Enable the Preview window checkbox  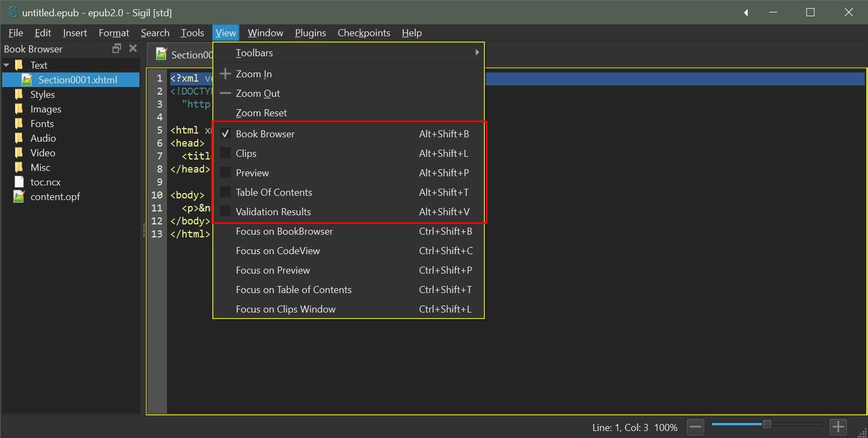pyautogui.click(x=225, y=172)
